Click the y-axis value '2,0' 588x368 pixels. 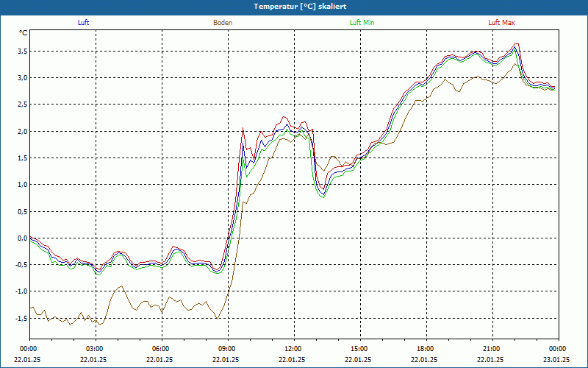tap(23, 131)
